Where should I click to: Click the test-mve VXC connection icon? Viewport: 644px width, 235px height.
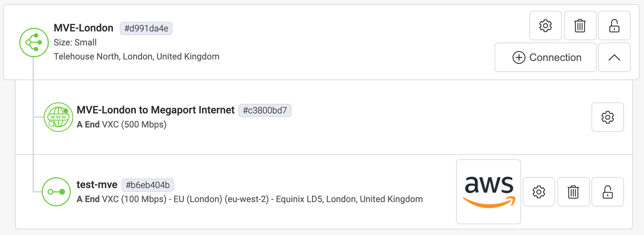pyautogui.click(x=56, y=192)
